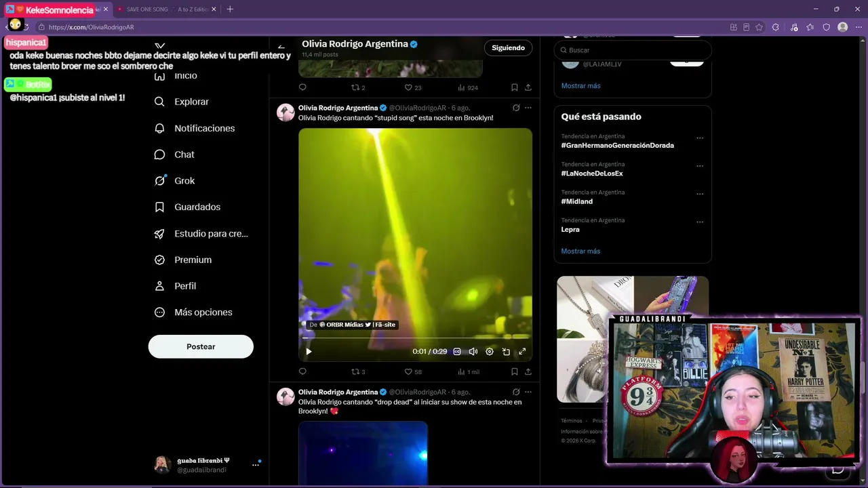
Task: Reply to the "stupid song" post
Action: [x=302, y=371]
